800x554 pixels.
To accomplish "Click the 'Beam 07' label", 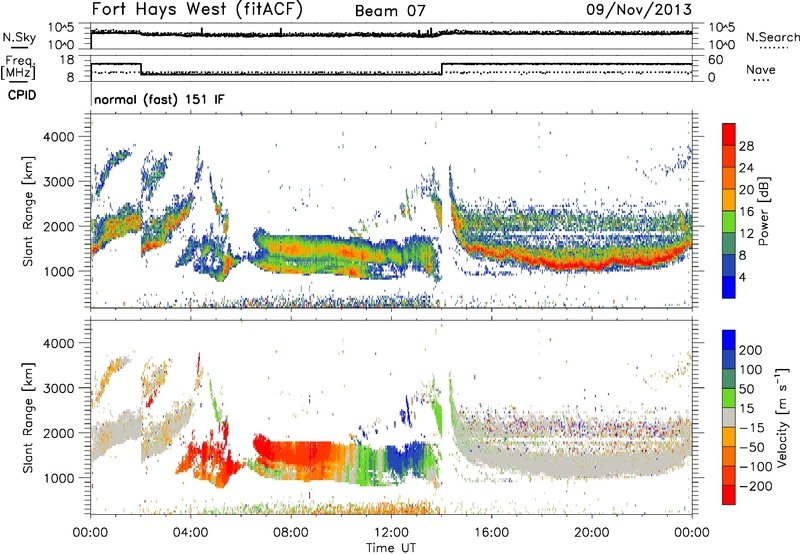I will click(x=390, y=11).
